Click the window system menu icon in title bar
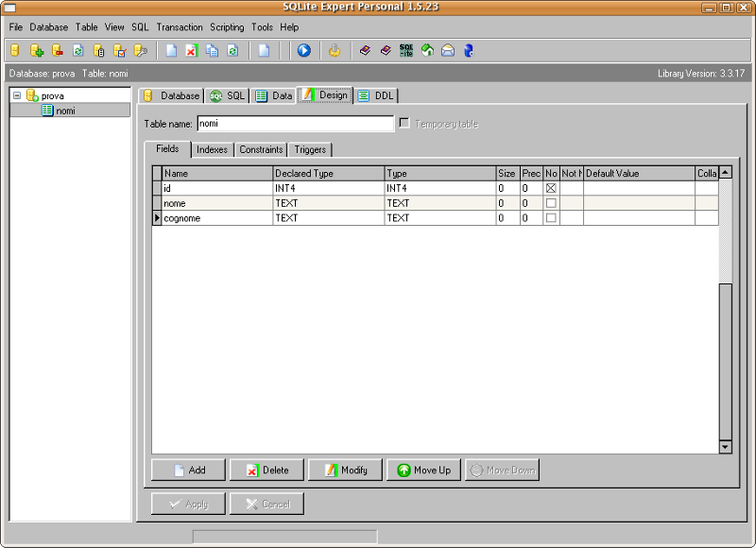 [x=9, y=8]
